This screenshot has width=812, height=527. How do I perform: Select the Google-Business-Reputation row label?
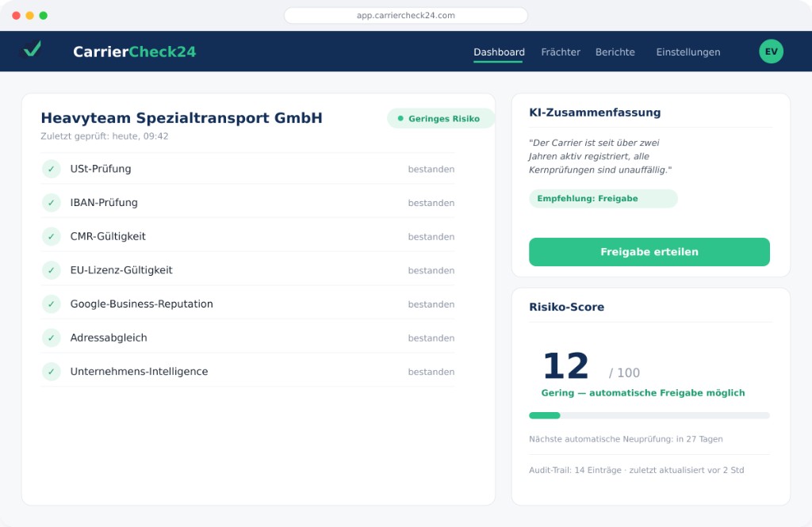click(x=141, y=304)
